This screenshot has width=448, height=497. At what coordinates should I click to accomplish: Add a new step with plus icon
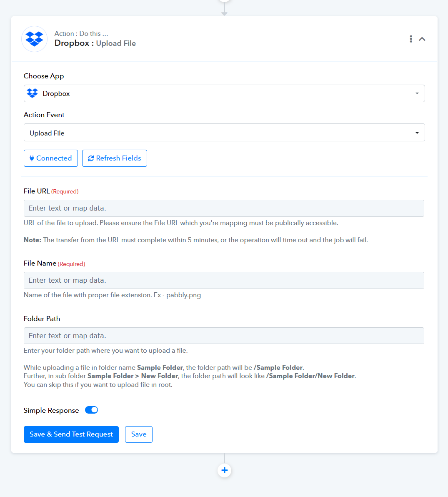pyautogui.click(x=224, y=470)
